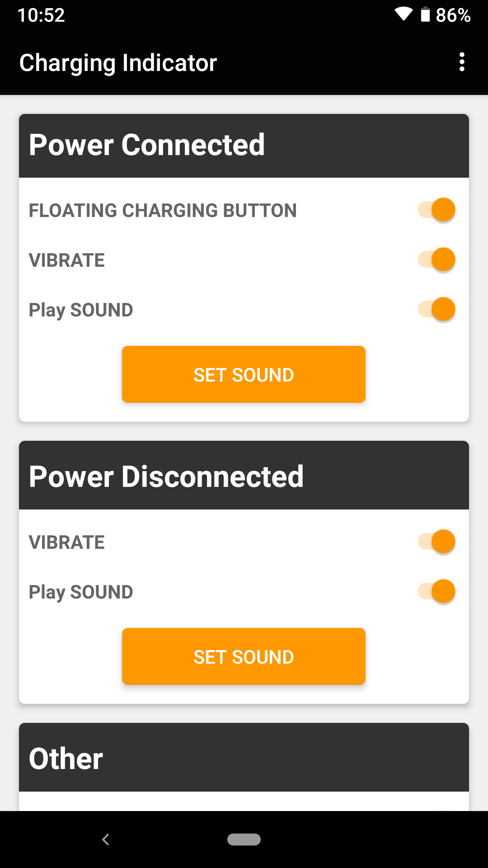Click Set Sound for Power Connected
This screenshot has width=488, height=868.
(x=244, y=374)
